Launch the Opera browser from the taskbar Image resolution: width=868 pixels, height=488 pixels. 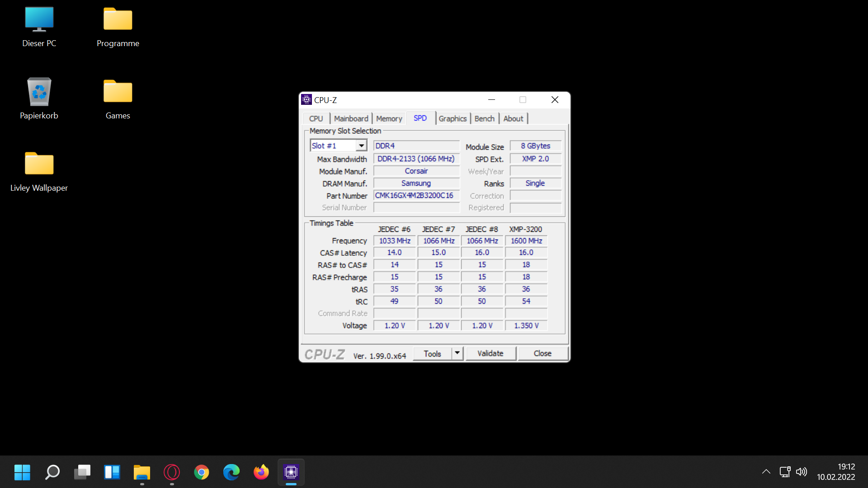tap(172, 472)
